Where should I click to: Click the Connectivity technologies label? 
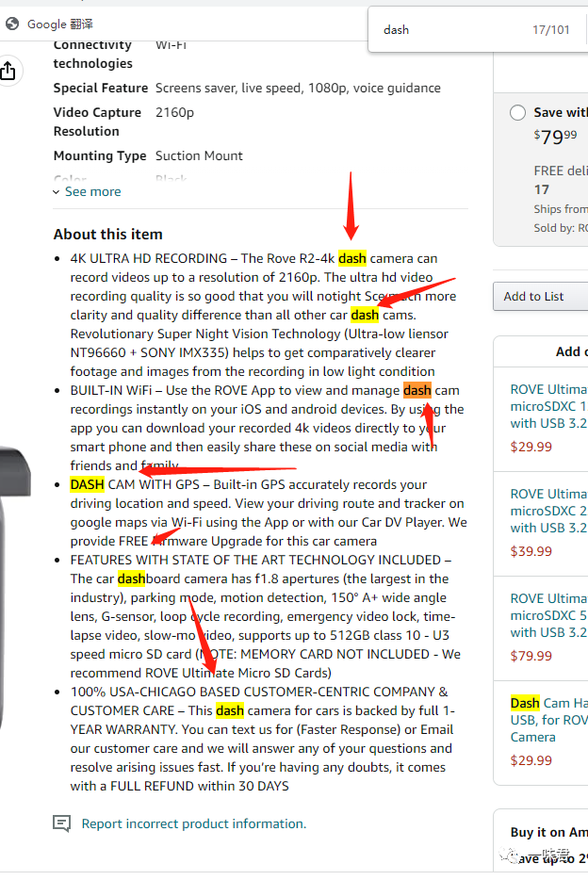[x=92, y=54]
